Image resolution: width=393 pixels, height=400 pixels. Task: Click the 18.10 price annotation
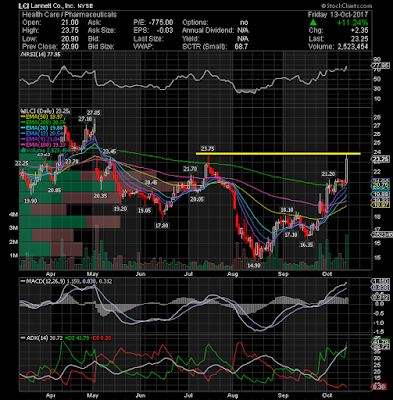pyautogui.click(x=287, y=210)
